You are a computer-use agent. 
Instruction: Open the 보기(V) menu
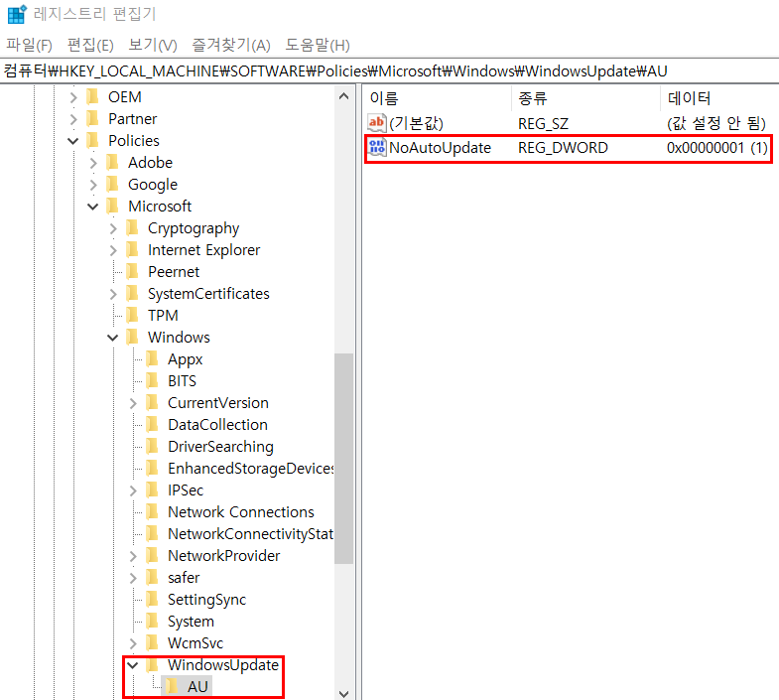coord(153,46)
